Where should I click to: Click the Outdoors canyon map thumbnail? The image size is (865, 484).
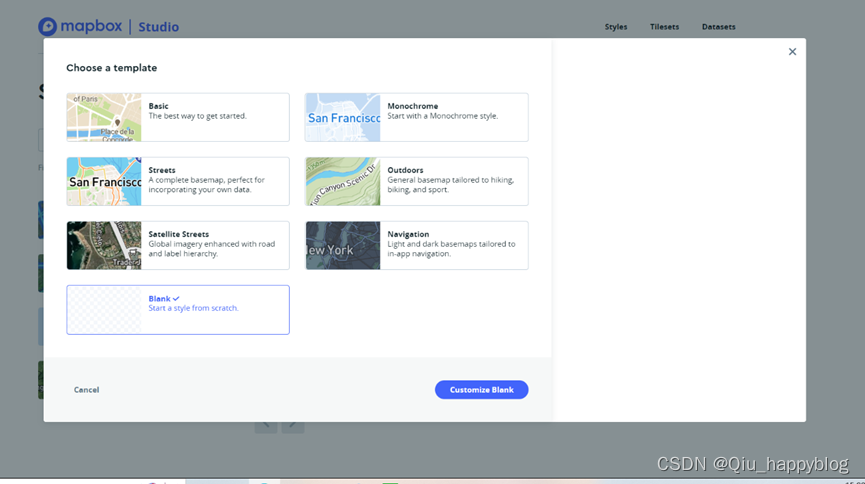click(343, 181)
